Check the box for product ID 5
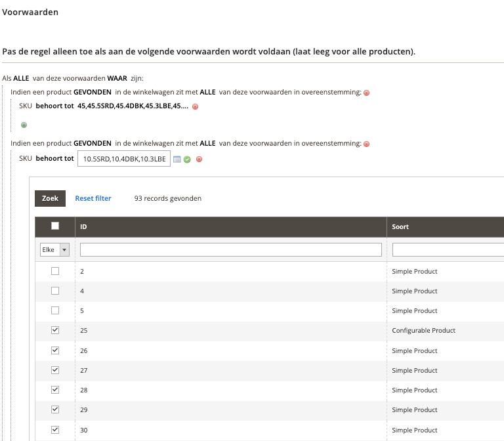Viewport: 504px width, 441px height. point(55,310)
